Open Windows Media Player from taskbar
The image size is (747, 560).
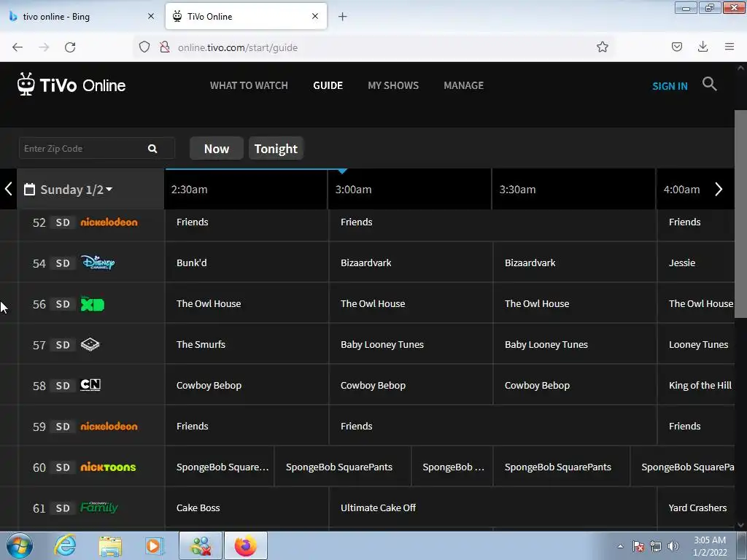(155, 545)
